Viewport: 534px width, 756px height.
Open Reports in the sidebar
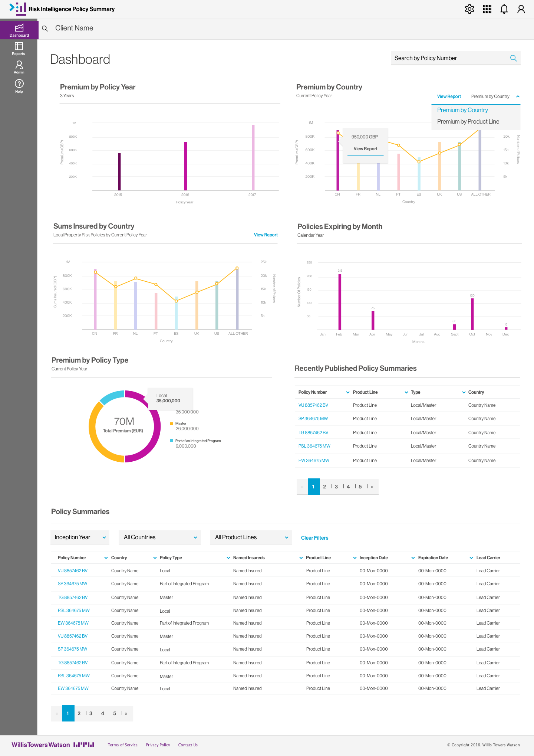coord(19,49)
